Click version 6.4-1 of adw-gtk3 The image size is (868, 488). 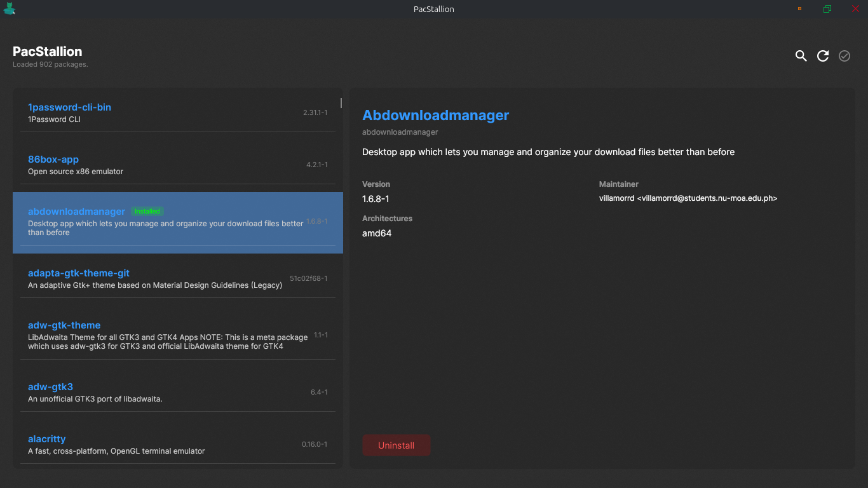319,392
